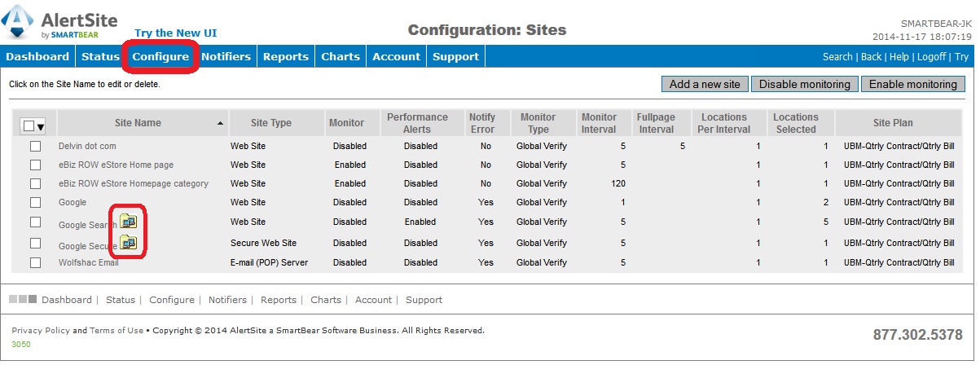Click Dashboard in the footer navigation
Screen dimensions: 980x365
(67, 300)
